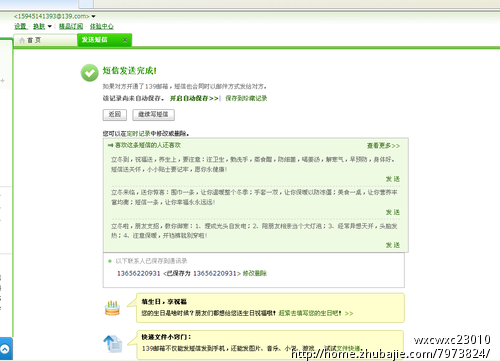Viewport: 500px width, 361px height.
Task: Close the 发送短信 tab
Action: pos(125,40)
